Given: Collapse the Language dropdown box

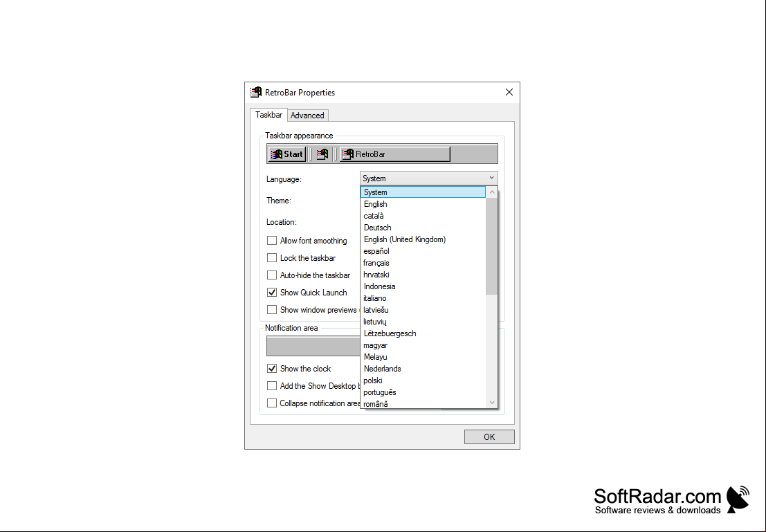Looking at the screenshot, I should pyautogui.click(x=429, y=178).
